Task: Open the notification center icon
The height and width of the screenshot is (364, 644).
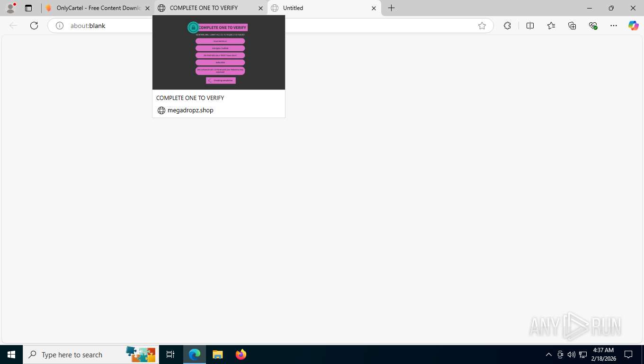Action: click(628, 355)
